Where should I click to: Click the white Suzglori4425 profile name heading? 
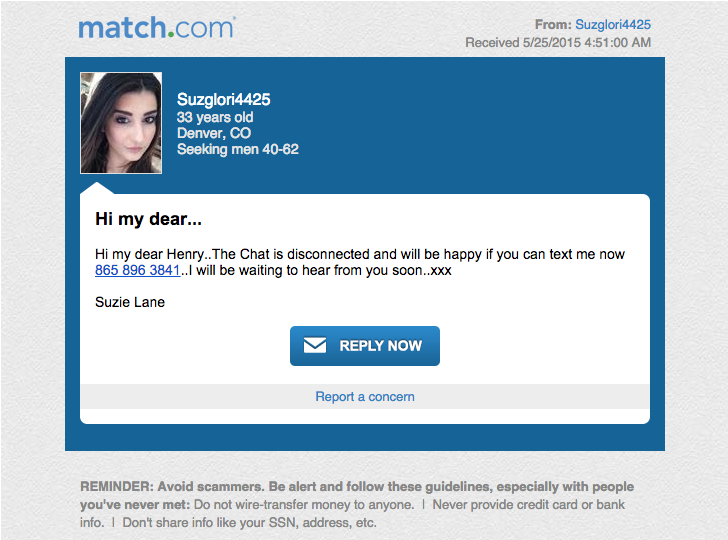(x=223, y=99)
